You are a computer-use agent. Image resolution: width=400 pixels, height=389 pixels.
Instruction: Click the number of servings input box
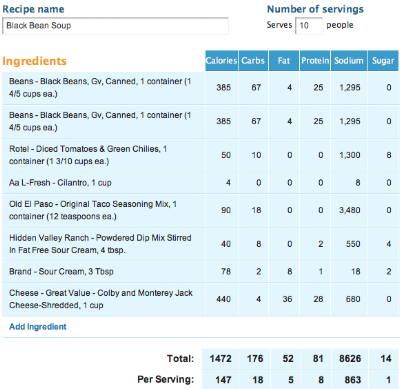click(309, 26)
